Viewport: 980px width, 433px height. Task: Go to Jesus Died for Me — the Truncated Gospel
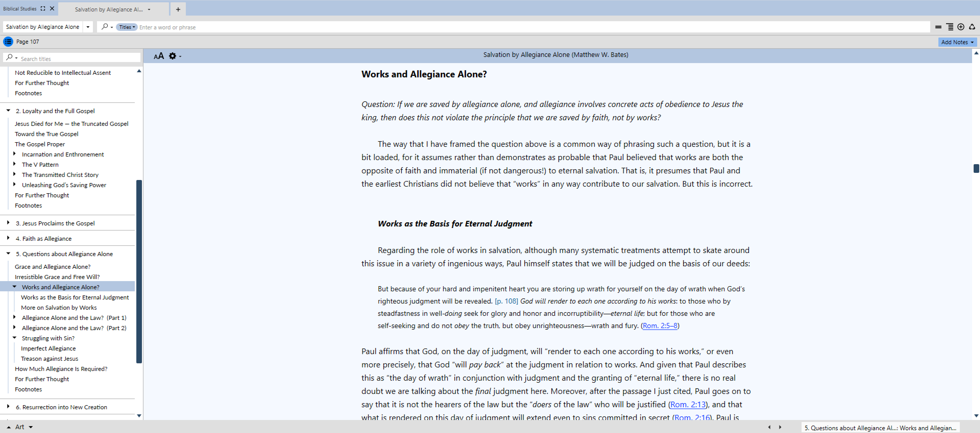[x=71, y=124]
